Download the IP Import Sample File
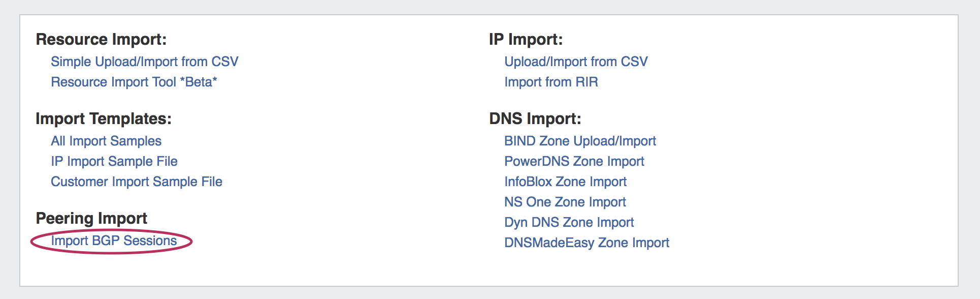The height and width of the screenshot is (299, 980). click(114, 161)
